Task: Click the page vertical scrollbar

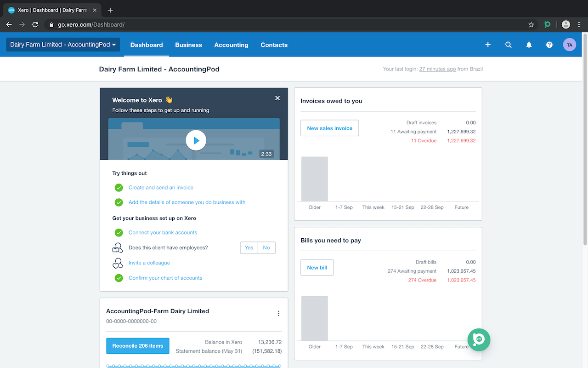Action: point(585,140)
